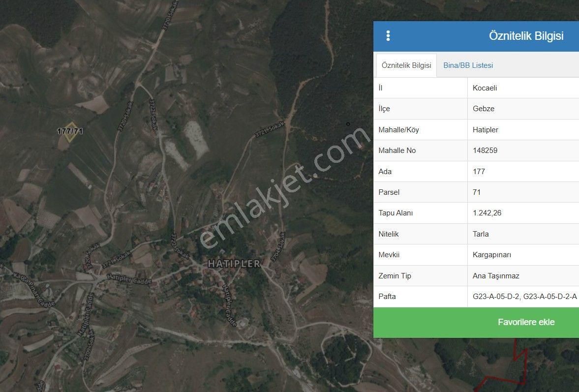The height and width of the screenshot is (392, 579).
Task: Select the Nitelik value Tarla
Action: [481, 234]
